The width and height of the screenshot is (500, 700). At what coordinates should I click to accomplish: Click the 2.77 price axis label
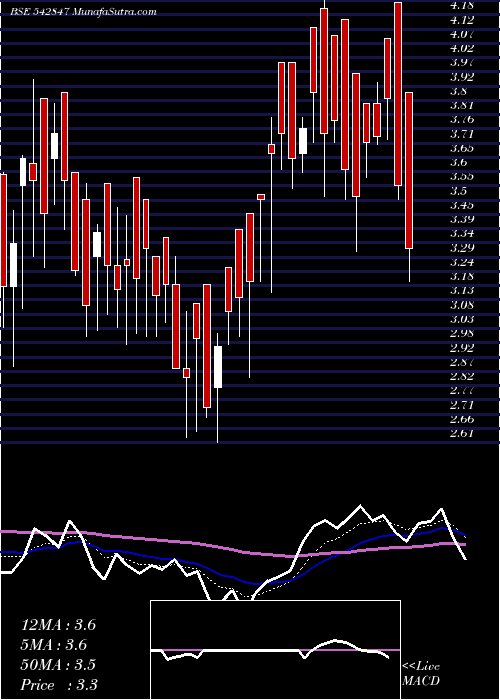[462, 390]
